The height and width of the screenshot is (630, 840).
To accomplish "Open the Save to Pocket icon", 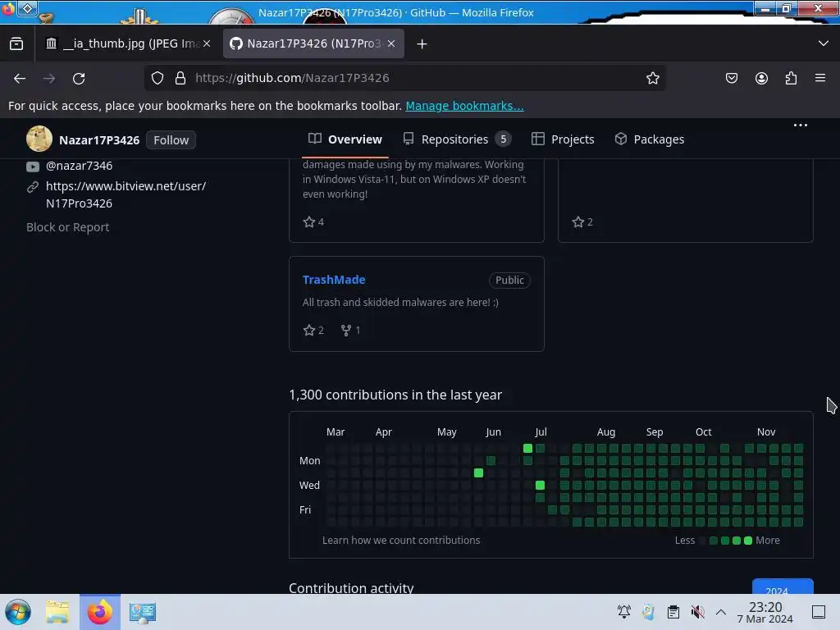I will (x=731, y=78).
